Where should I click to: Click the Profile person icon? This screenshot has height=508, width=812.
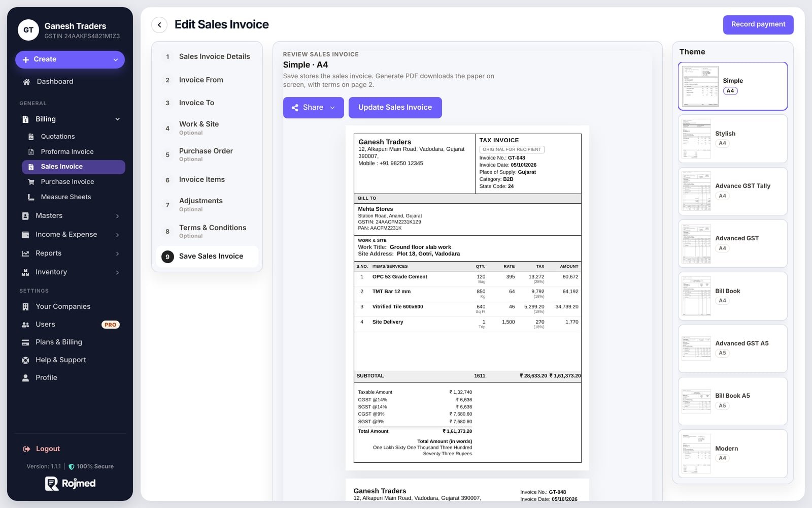click(25, 378)
